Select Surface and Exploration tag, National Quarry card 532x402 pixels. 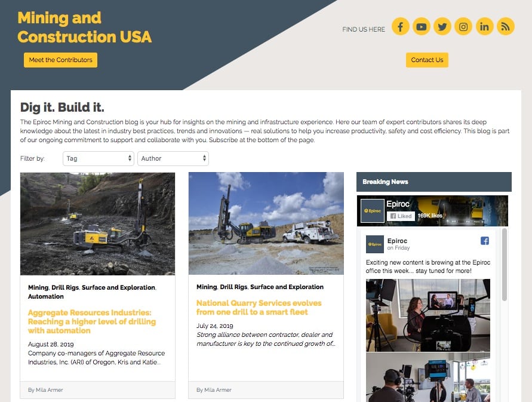pyautogui.click(x=287, y=287)
